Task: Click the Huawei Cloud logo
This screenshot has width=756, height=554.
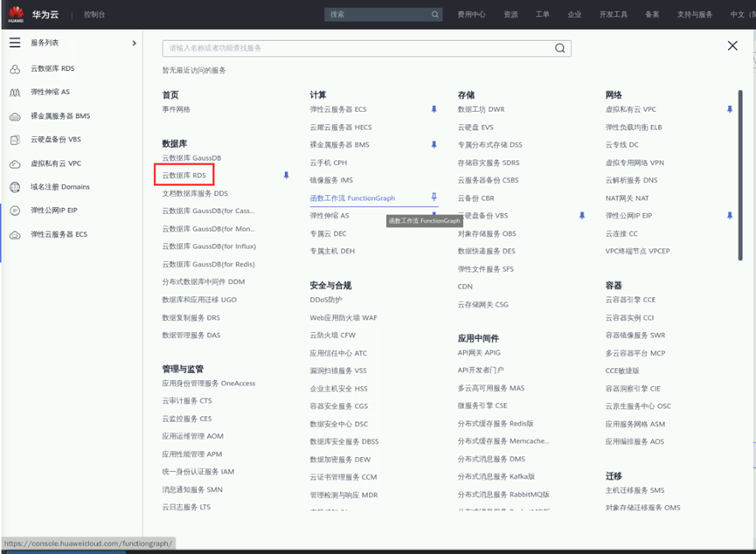Action: coord(16,14)
